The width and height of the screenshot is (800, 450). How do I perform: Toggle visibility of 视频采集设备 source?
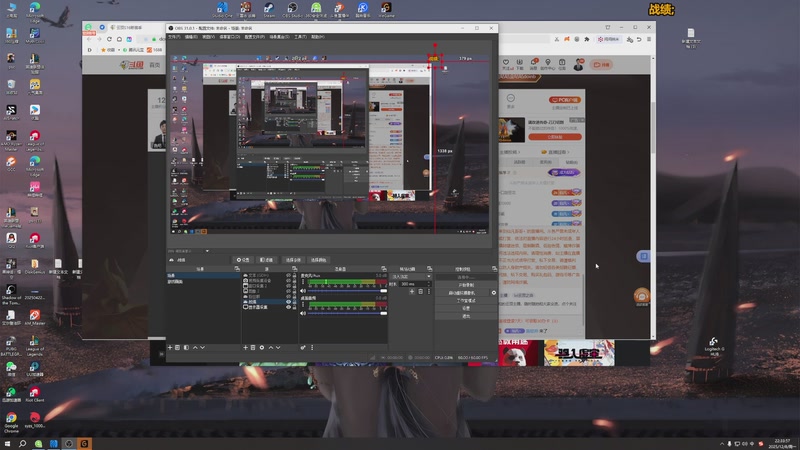tap(288, 281)
